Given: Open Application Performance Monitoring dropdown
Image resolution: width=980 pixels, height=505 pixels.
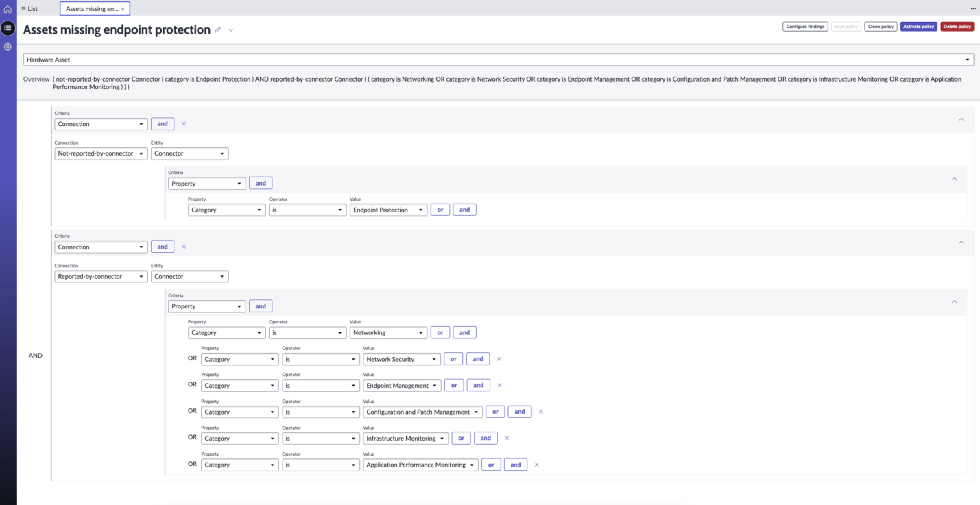Looking at the screenshot, I should click(420, 465).
